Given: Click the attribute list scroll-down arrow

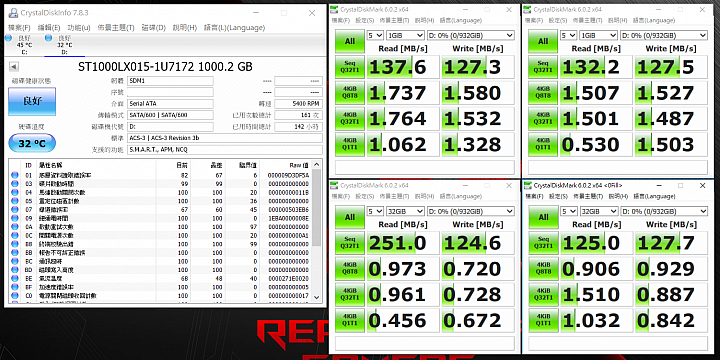Looking at the screenshot, I should [x=316, y=298].
